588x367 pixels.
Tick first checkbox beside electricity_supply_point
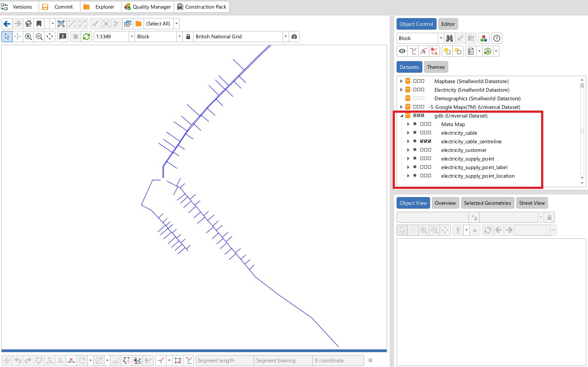(422, 159)
